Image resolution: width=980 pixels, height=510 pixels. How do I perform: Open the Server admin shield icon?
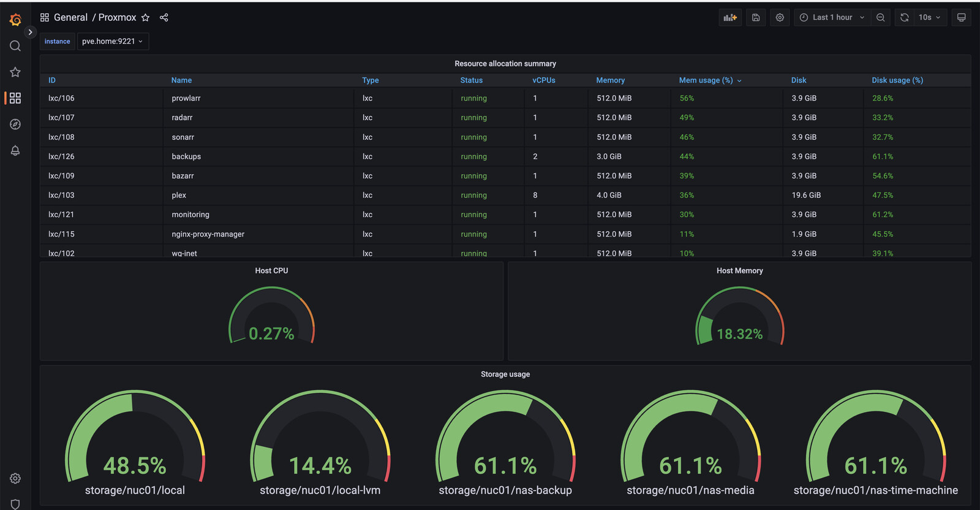tap(15, 504)
